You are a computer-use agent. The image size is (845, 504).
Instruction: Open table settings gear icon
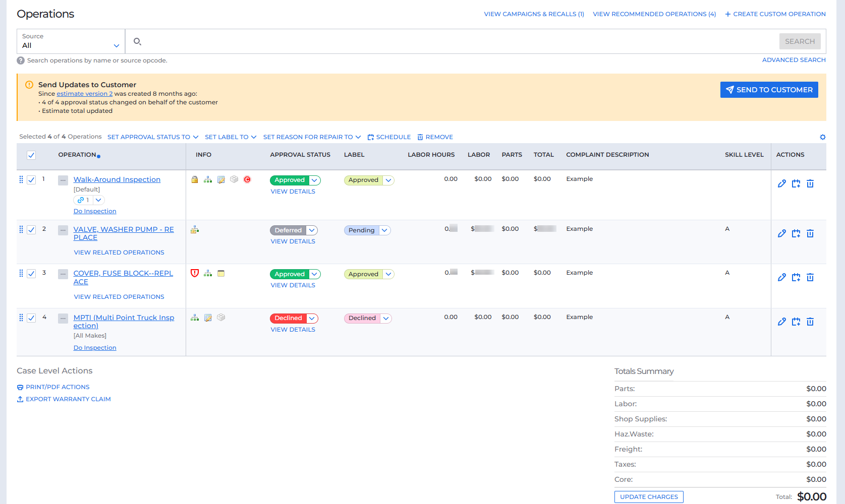[x=823, y=137]
